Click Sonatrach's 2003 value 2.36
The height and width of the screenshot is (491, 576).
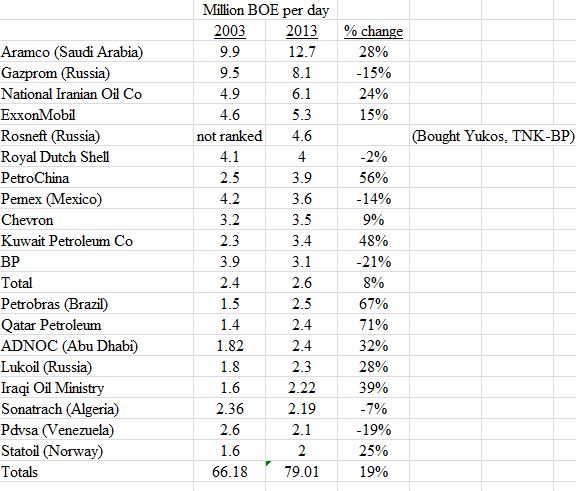(230, 408)
